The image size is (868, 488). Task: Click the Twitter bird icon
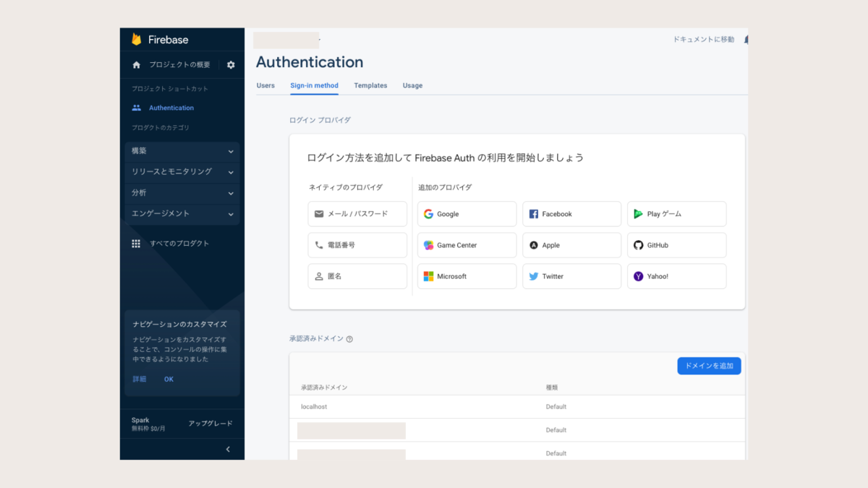[x=534, y=276]
